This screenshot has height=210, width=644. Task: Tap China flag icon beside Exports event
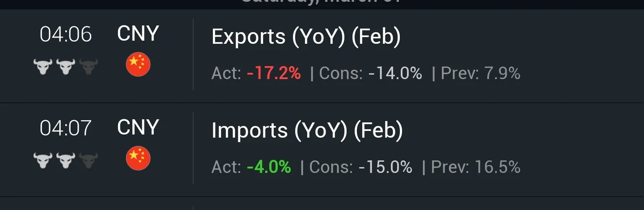tap(138, 65)
